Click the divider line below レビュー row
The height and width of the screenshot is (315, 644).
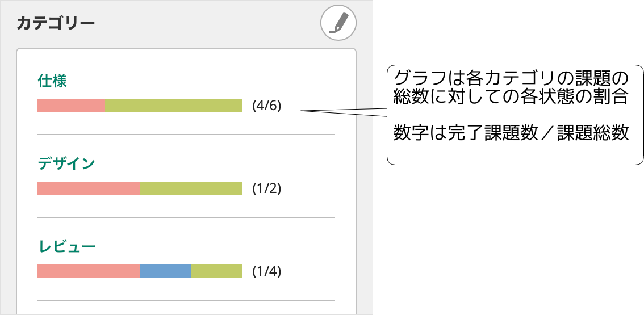[x=186, y=300]
